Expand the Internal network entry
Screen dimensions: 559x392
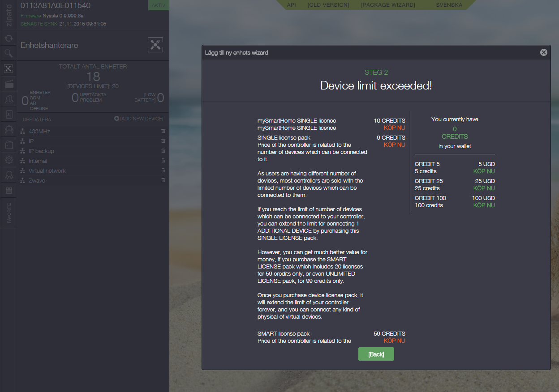click(38, 161)
